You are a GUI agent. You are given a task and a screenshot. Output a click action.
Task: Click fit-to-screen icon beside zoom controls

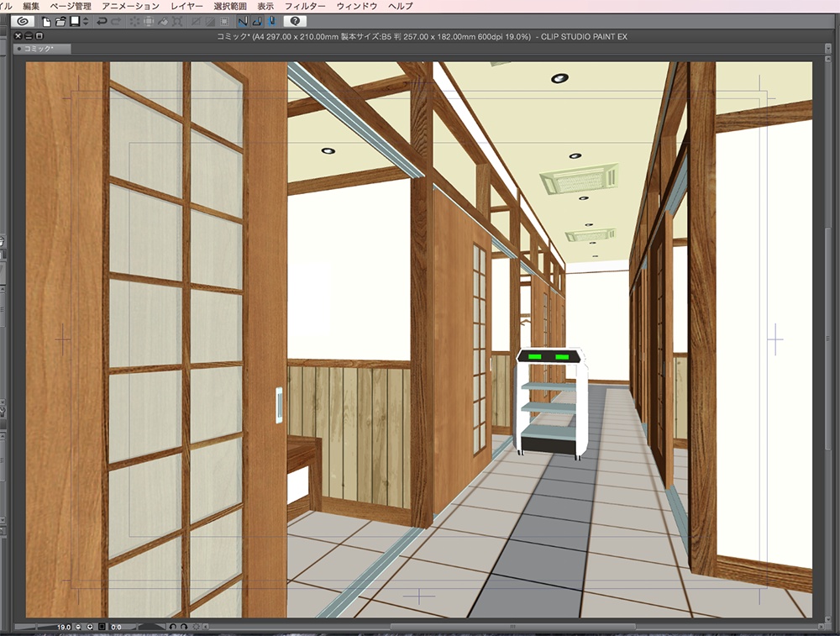pyautogui.click(x=102, y=627)
